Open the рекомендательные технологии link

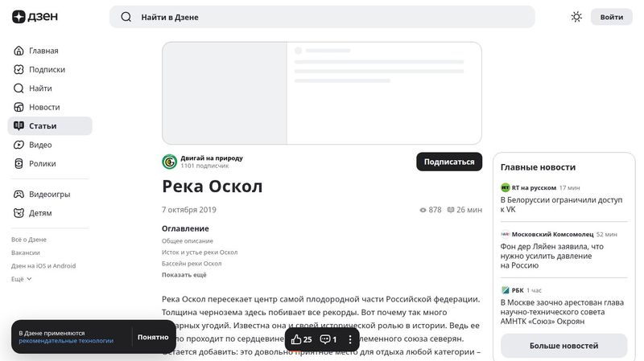[x=66, y=341]
